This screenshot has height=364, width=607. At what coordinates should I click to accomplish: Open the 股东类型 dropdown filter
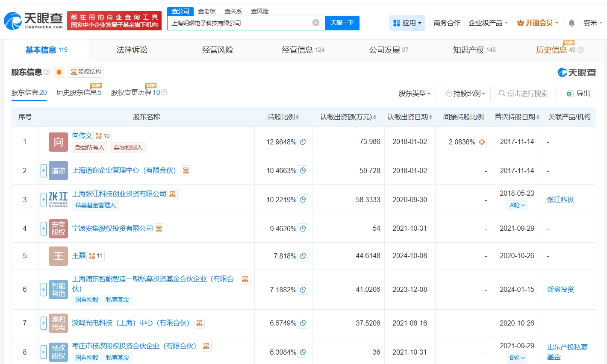(x=414, y=94)
